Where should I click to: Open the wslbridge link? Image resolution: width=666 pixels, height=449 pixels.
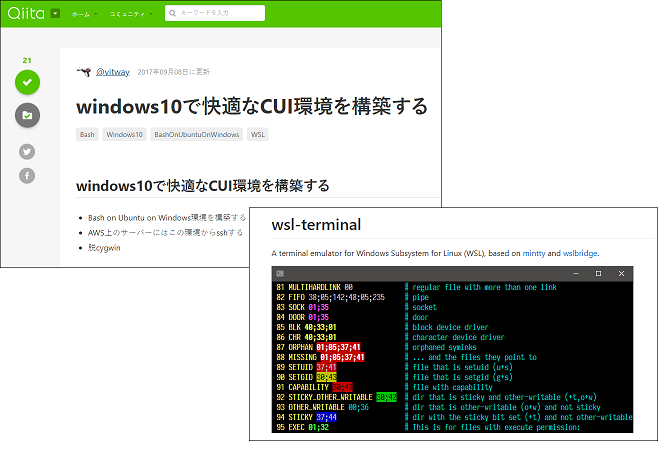click(580, 253)
